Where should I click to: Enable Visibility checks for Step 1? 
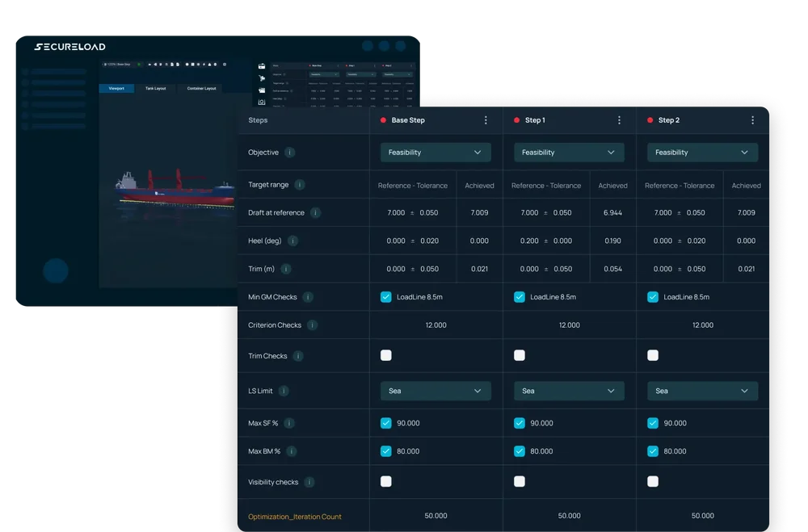pos(520,481)
